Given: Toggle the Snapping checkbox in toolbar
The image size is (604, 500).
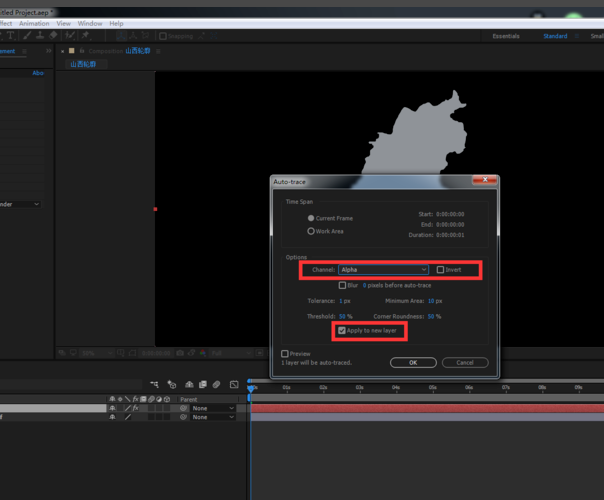Looking at the screenshot, I should point(163,36).
